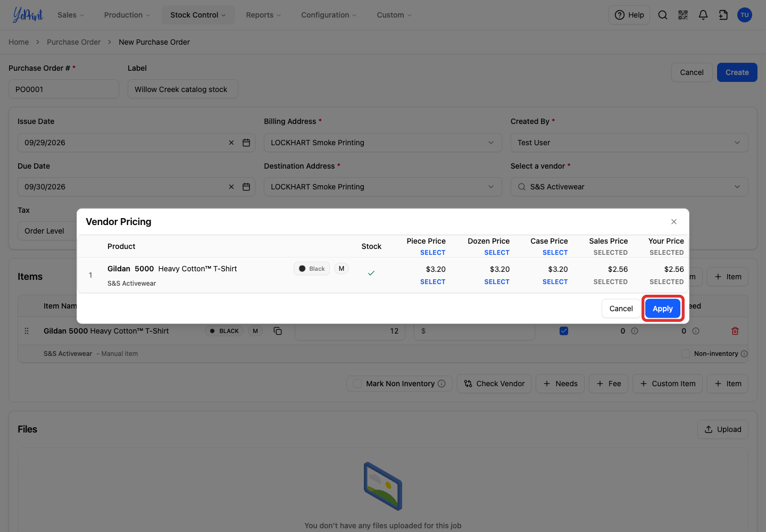Click the YoPrint logo
The height and width of the screenshot is (532, 766).
[x=28, y=15]
